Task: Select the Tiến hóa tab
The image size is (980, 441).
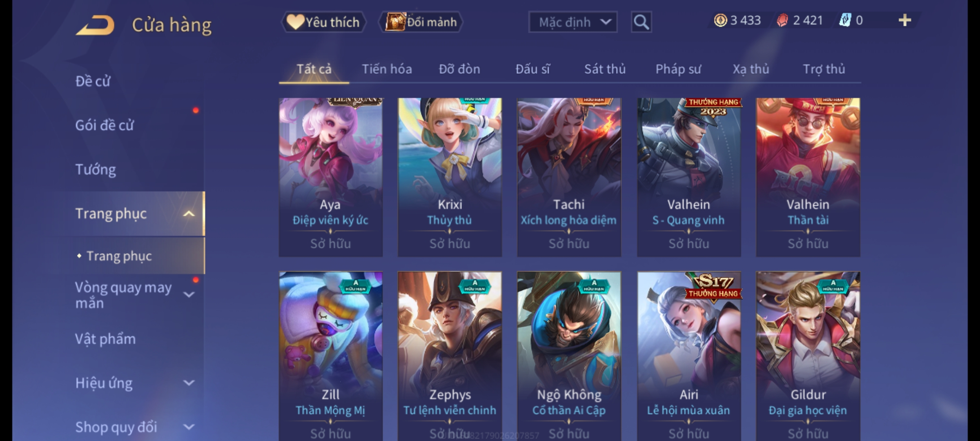Action: pyautogui.click(x=387, y=69)
